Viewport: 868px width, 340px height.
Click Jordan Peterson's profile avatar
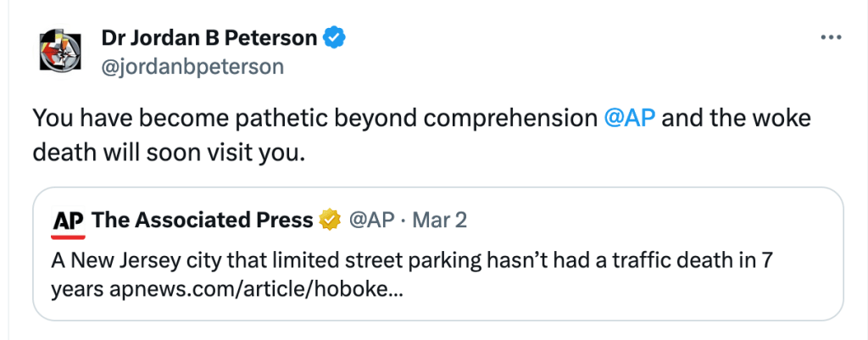click(x=61, y=52)
